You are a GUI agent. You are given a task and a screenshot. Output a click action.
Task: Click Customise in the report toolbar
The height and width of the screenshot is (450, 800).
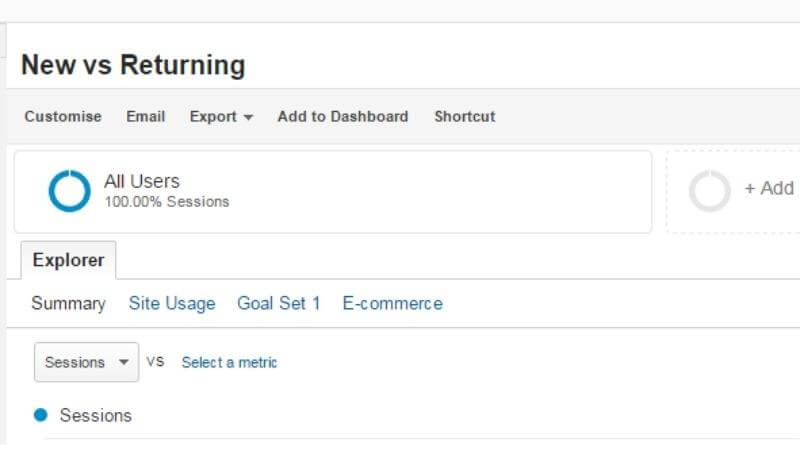click(63, 117)
